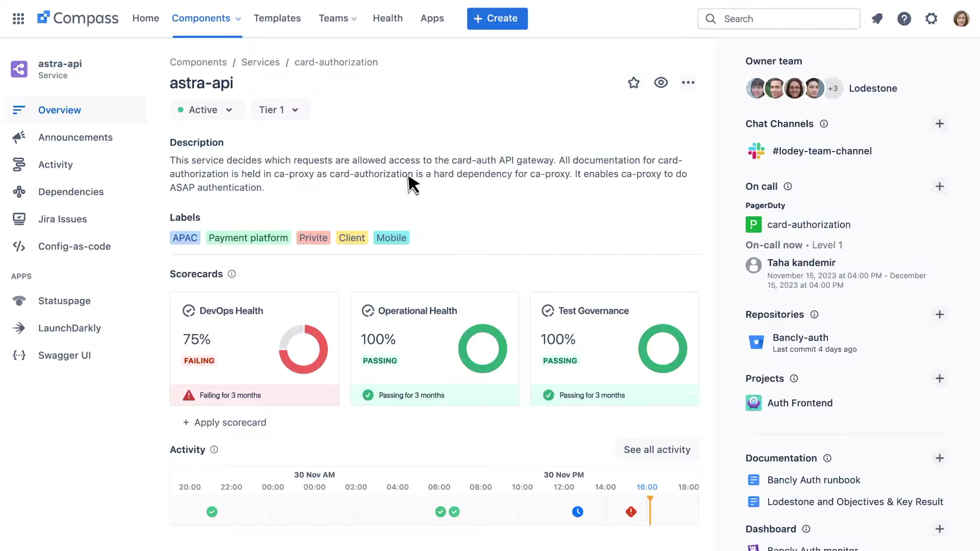Open Lodestone owner team link
This screenshot has width=980, height=551.
(x=873, y=88)
